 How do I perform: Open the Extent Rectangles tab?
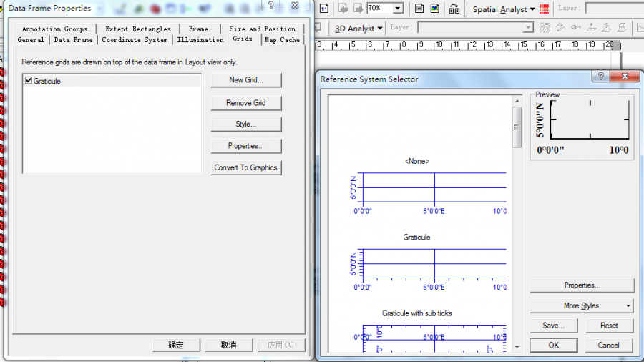tap(138, 29)
